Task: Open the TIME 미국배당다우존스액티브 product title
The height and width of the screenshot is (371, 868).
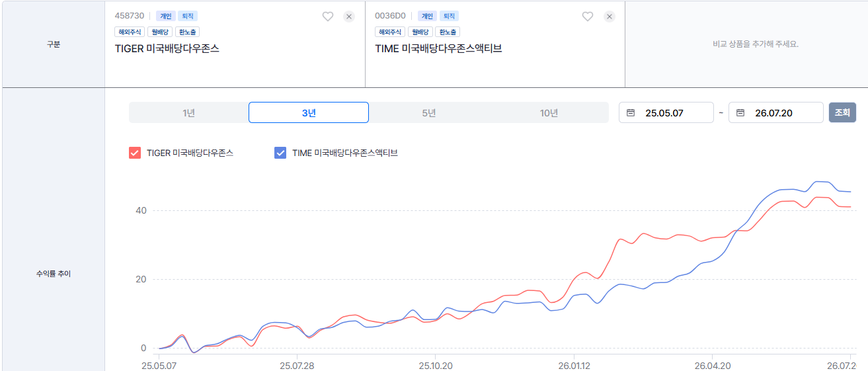Action: pyautogui.click(x=438, y=48)
